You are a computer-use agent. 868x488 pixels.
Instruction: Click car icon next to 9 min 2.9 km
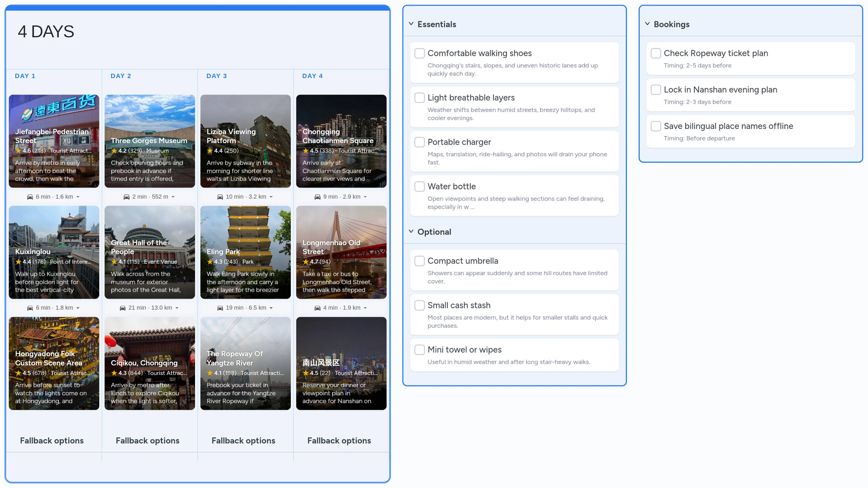(x=317, y=197)
